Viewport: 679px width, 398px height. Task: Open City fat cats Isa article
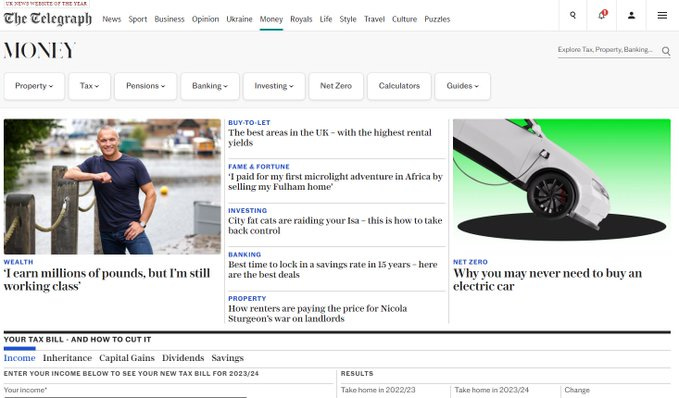[335, 226]
